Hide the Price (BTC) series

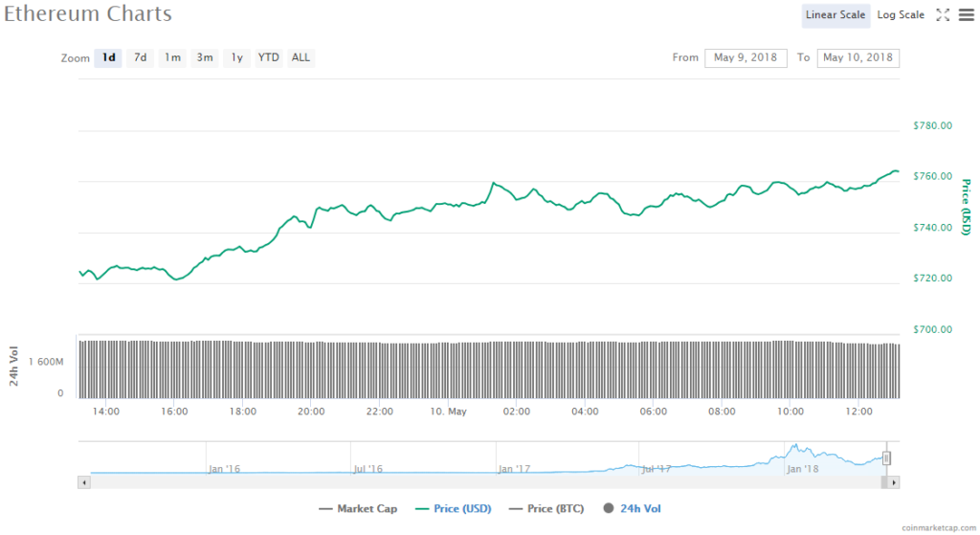click(x=549, y=509)
